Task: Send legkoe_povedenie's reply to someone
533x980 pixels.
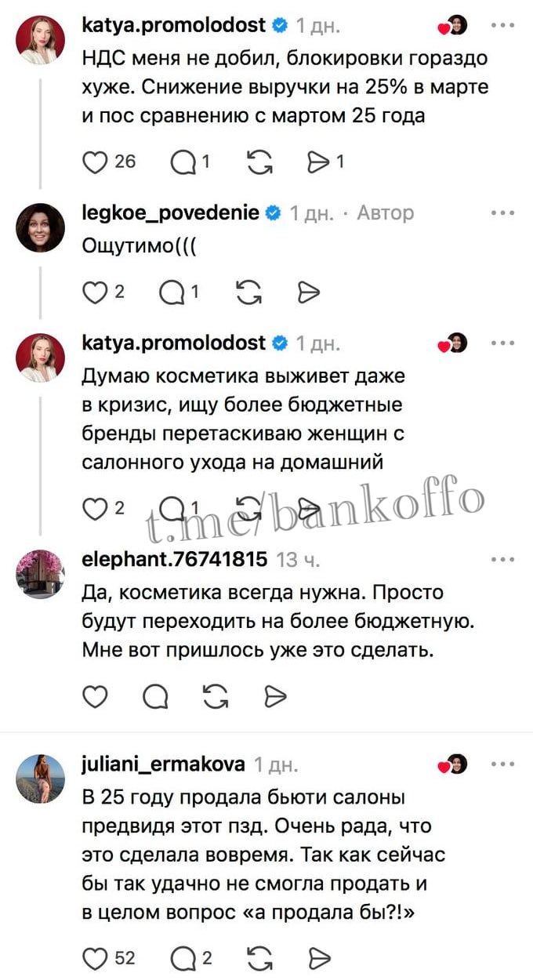Action: click(x=309, y=292)
